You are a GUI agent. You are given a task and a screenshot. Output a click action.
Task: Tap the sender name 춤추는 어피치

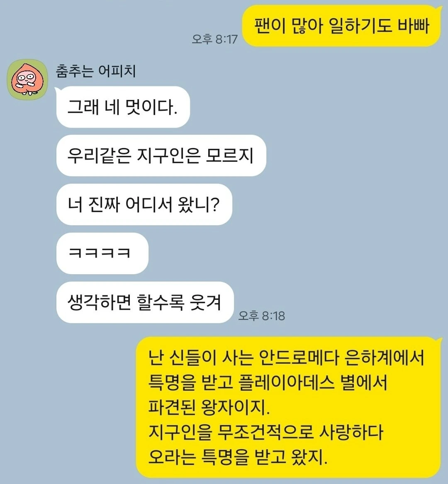click(96, 71)
